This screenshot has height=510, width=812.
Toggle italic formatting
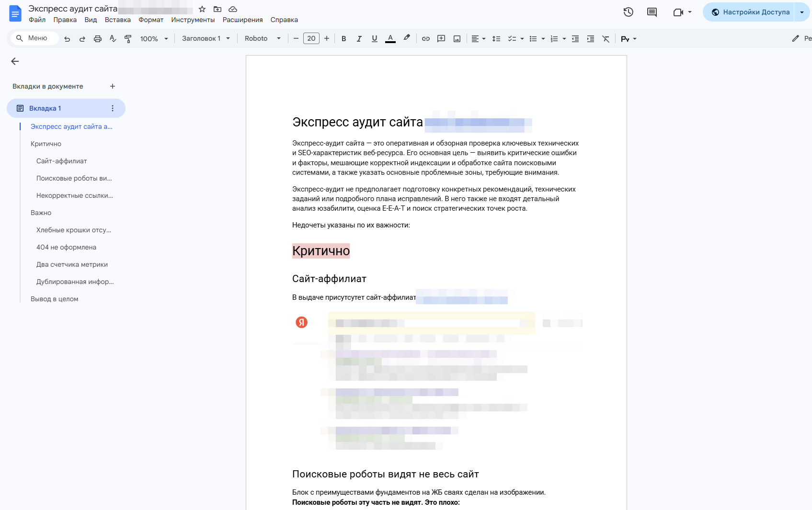(359, 39)
